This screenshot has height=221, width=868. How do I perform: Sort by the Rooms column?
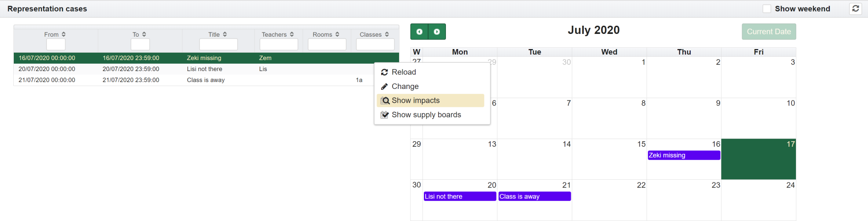point(337,34)
